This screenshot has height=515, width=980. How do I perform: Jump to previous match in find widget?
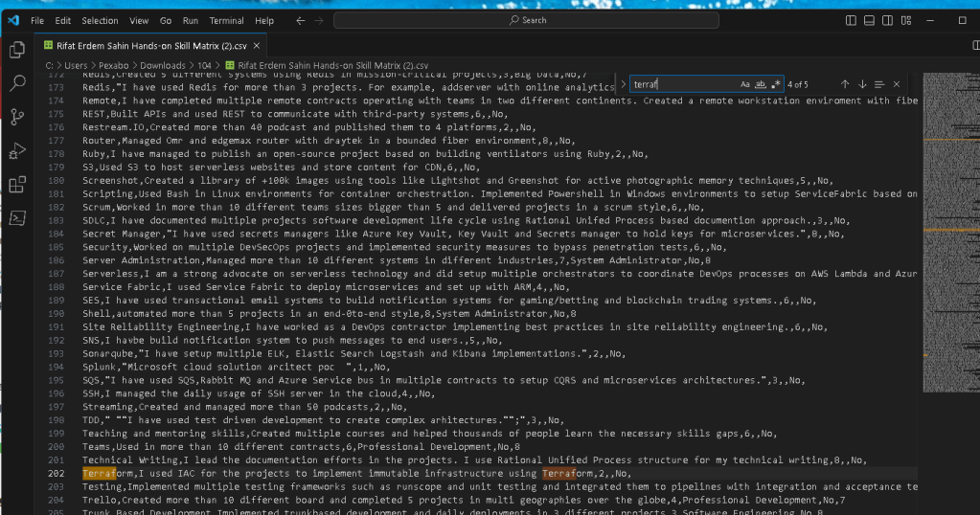845,84
